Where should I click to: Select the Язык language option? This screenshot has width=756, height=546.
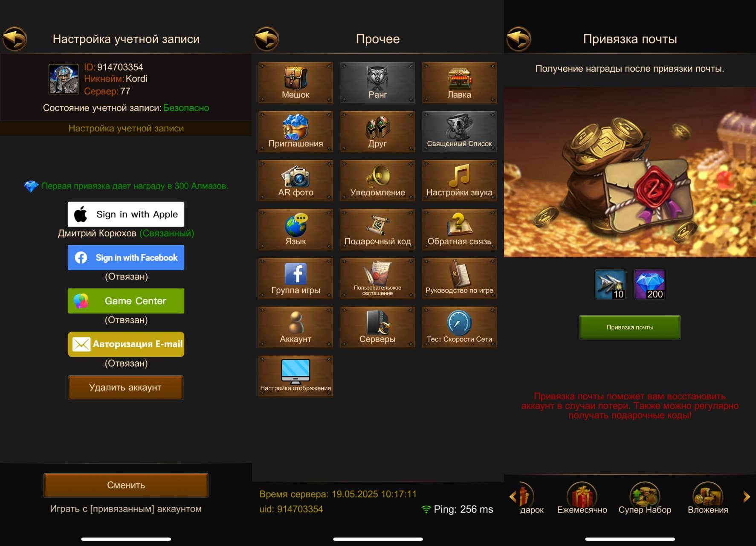click(x=295, y=229)
